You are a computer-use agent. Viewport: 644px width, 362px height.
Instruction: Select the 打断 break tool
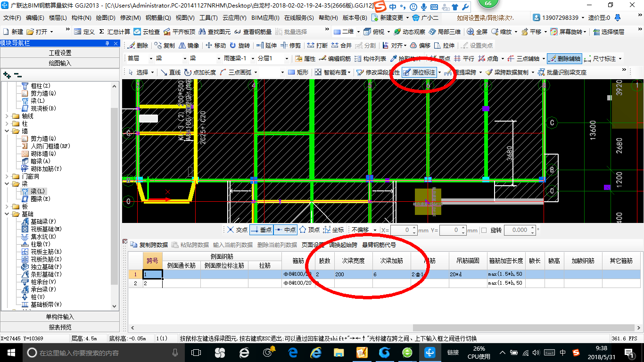pos(317,46)
